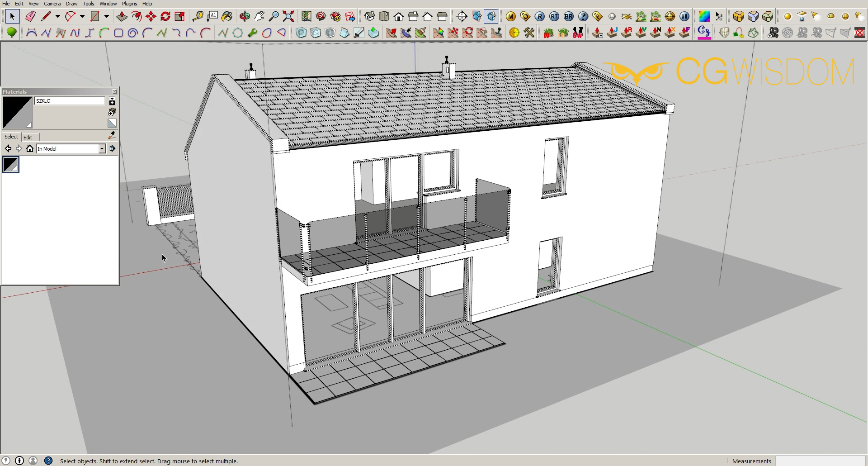Select the SZKLO material swatch thumbnail
The image size is (868, 466).
[x=11, y=165]
